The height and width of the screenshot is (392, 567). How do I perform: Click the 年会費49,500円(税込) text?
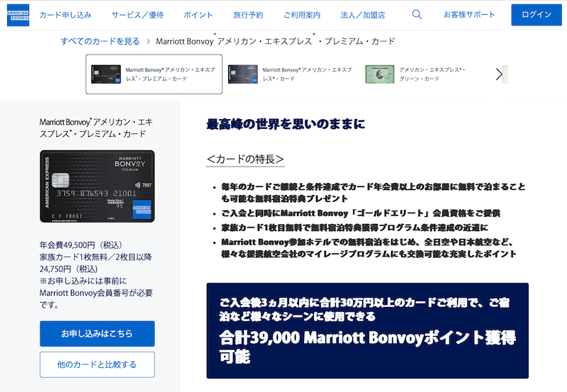(82, 245)
